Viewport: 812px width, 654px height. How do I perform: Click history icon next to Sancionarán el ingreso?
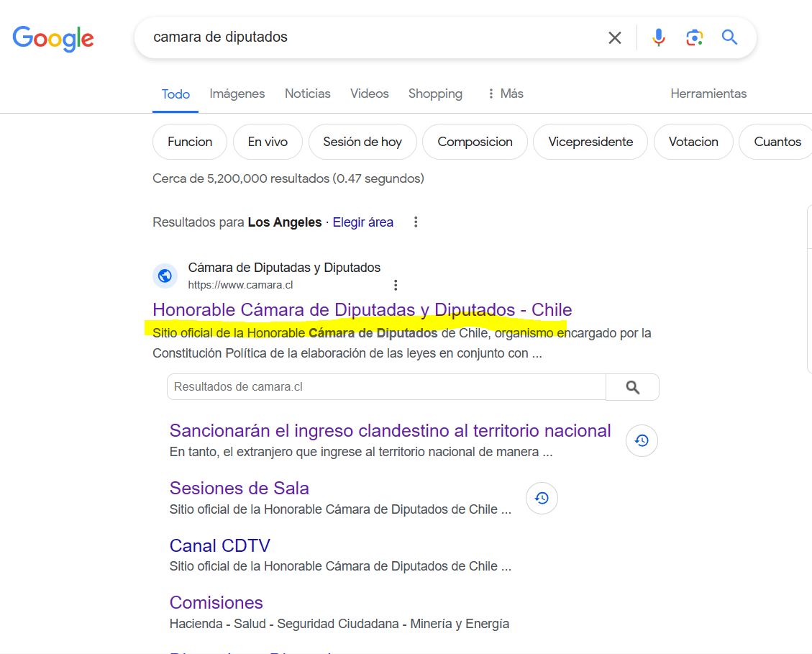click(x=642, y=440)
